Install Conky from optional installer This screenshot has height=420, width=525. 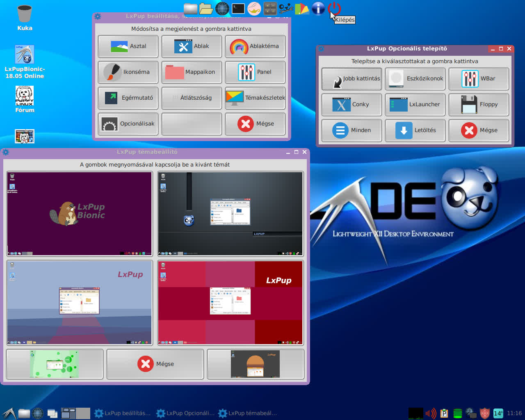click(352, 105)
